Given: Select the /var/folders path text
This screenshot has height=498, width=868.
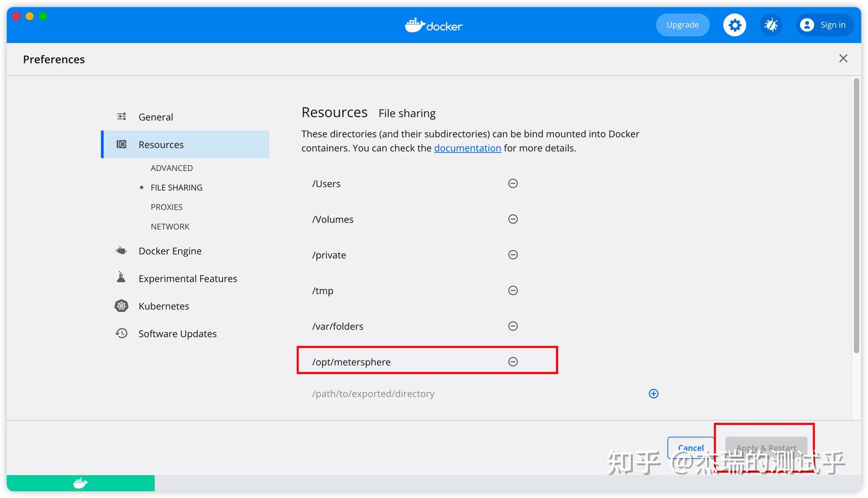Looking at the screenshot, I should coord(338,326).
